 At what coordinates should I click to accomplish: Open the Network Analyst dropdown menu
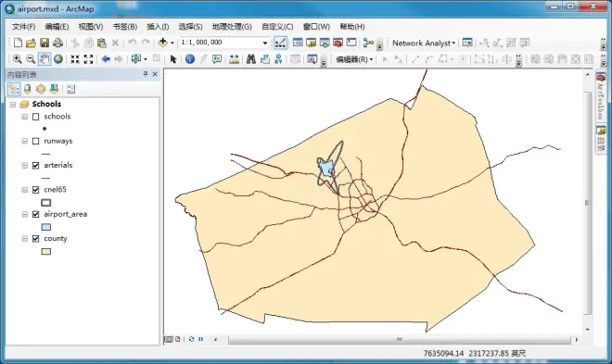pyautogui.click(x=424, y=43)
